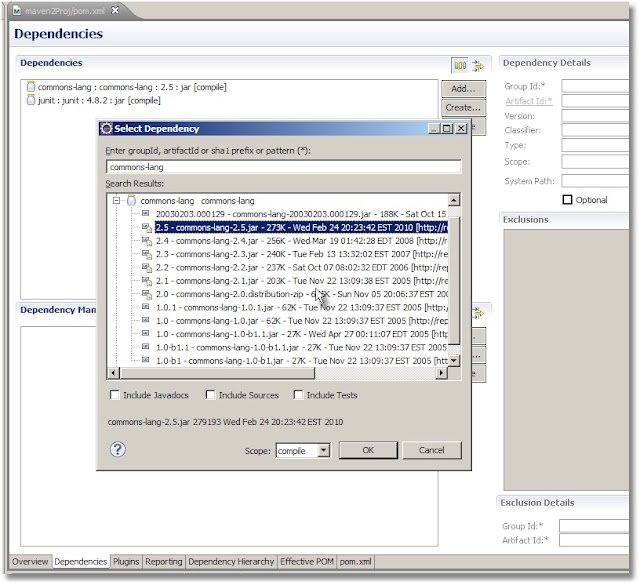Click the Version field in Dependency Details
Image resolution: width=640 pixels, height=585 pixels.
595,116
